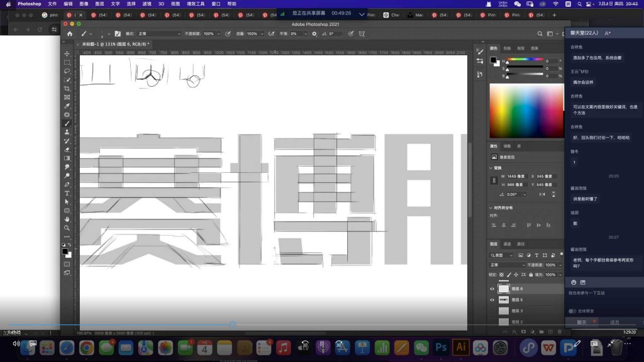The image size is (644, 362).
Task: Select the Lasso tool
Action: [67, 72]
